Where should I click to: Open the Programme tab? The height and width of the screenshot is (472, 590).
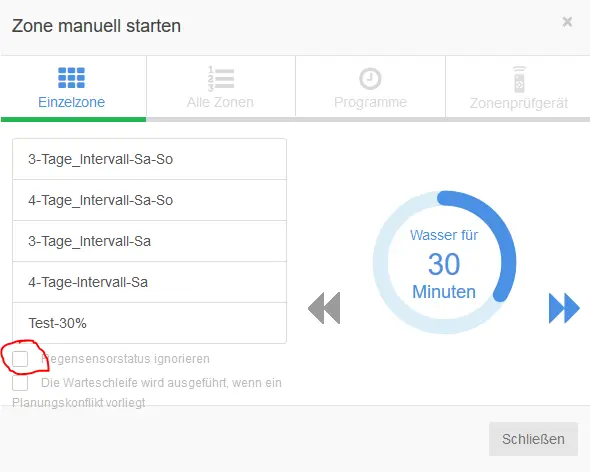coord(370,87)
